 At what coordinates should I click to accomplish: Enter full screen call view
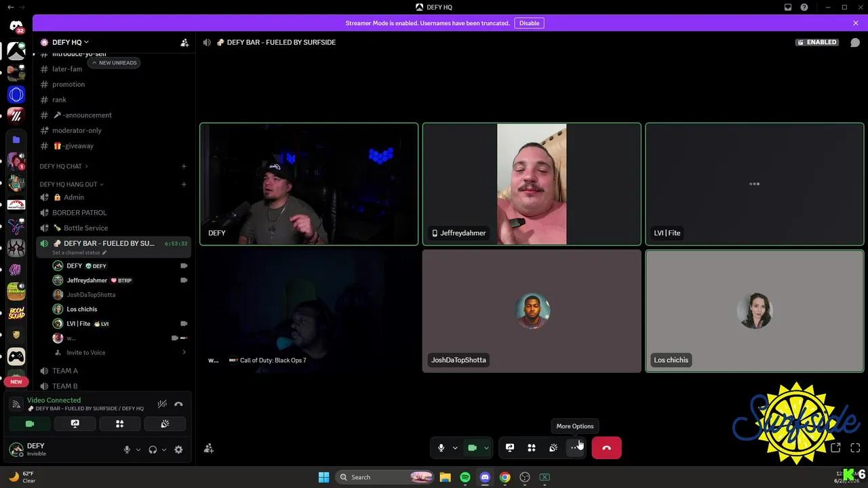(855, 448)
